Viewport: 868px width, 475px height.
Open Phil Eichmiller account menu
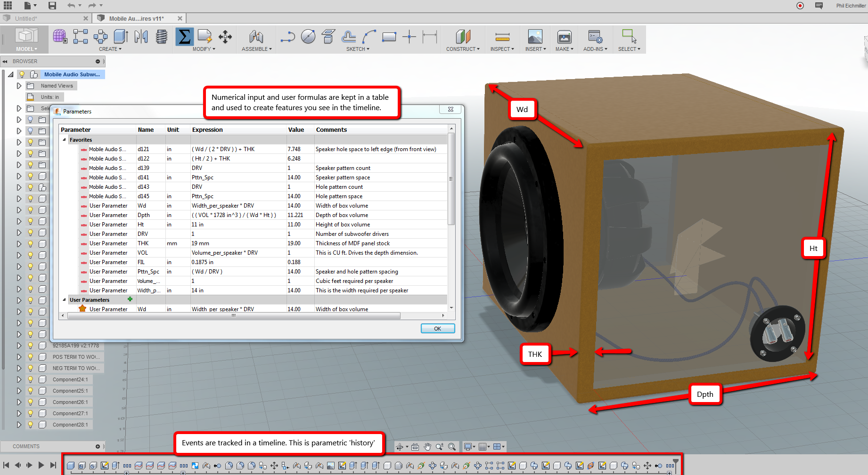point(851,6)
